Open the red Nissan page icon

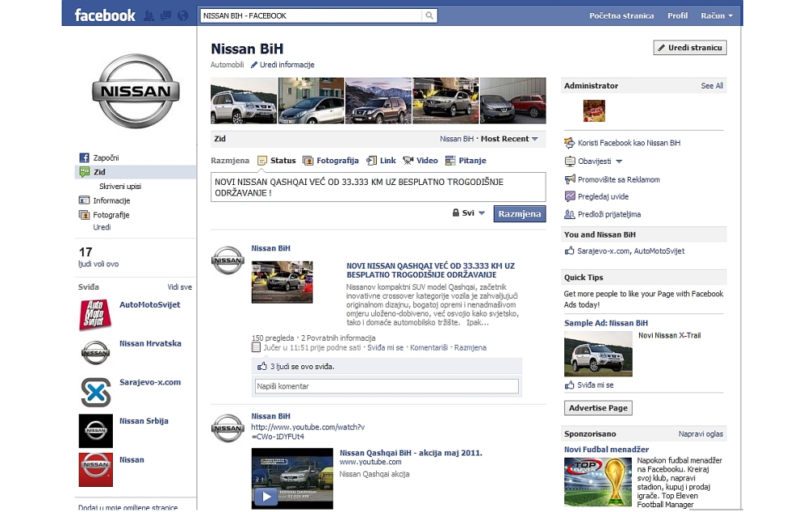tap(95, 470)
